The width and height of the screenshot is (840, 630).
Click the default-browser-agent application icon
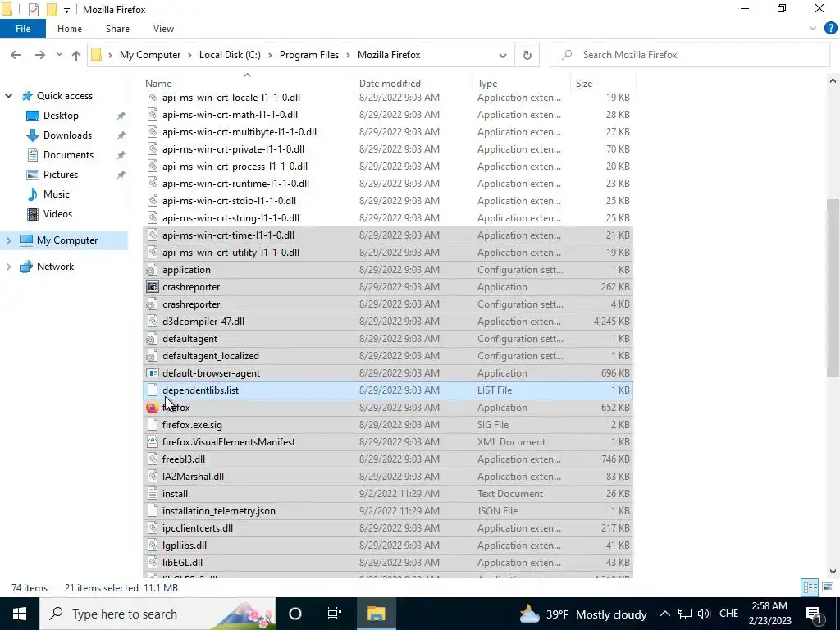153,373
